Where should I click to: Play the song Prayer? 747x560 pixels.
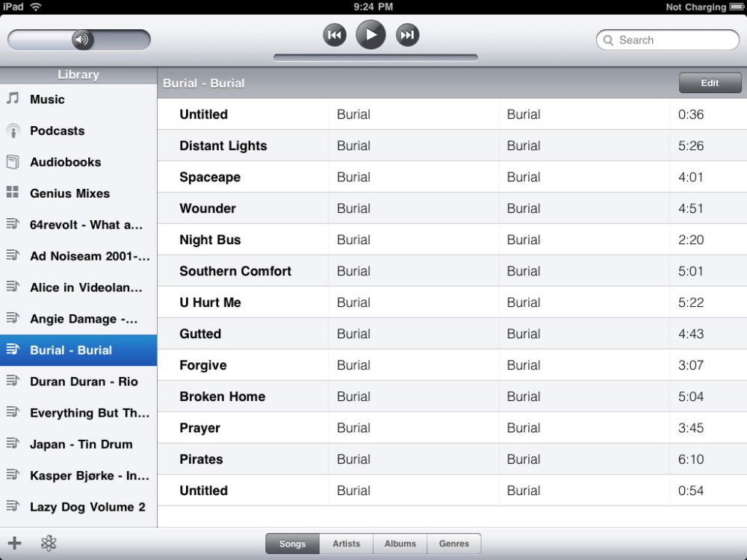point(452,428)
